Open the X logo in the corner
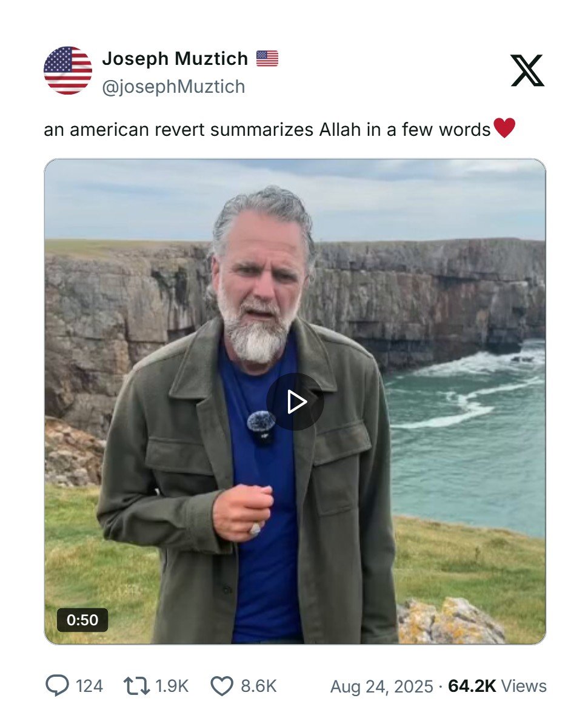588x721 pixels. [x=527, y=70]
